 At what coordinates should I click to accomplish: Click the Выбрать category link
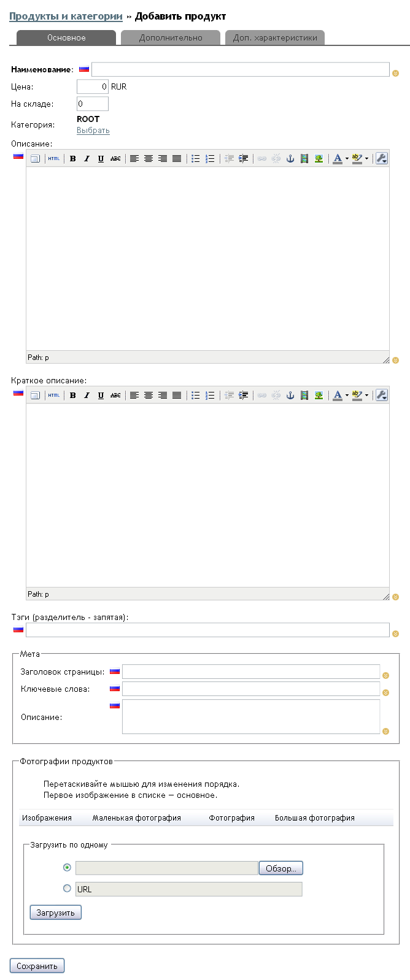(93, 131)
